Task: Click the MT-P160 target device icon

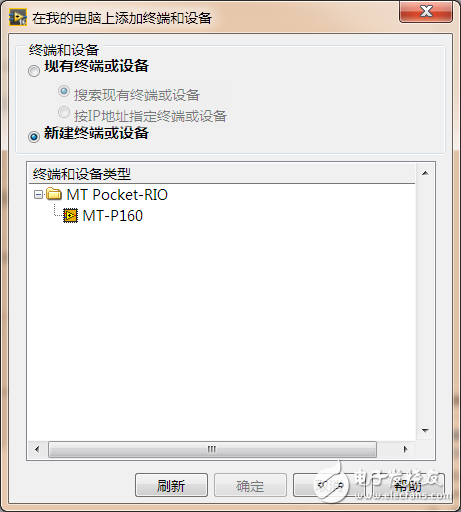Action: point(70,216)
